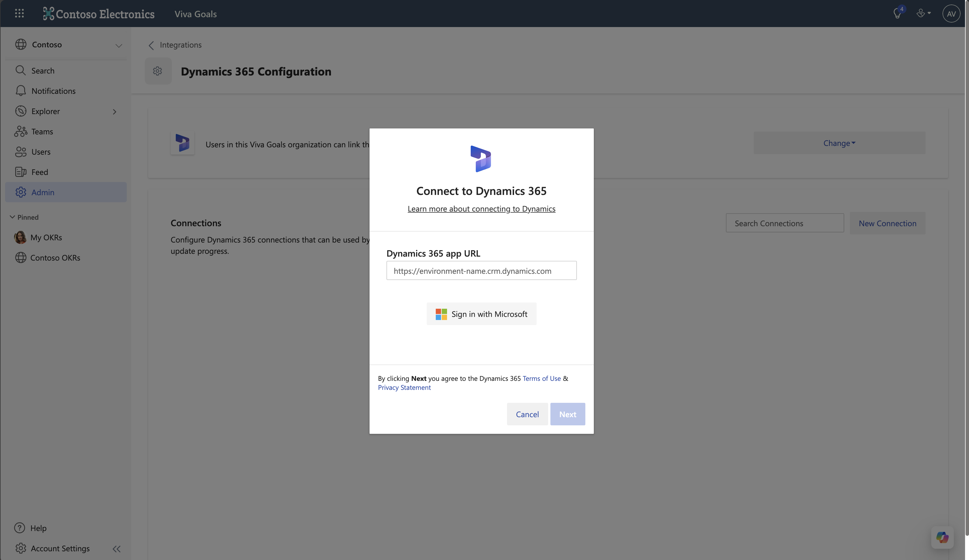Expand the Explorer submenu arrow
The width and height of the screenshot is (969, 560).
click(x=114, y=112)
